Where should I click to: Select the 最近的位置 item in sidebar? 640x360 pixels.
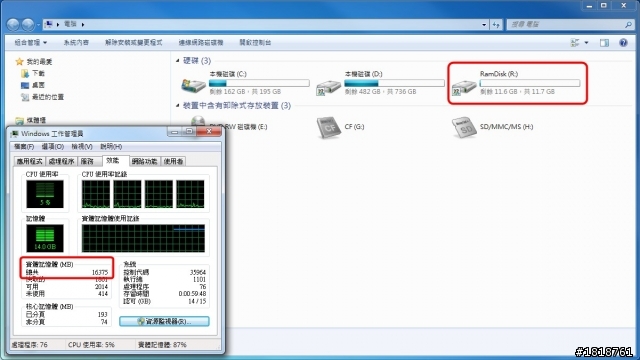coord(48,97)
